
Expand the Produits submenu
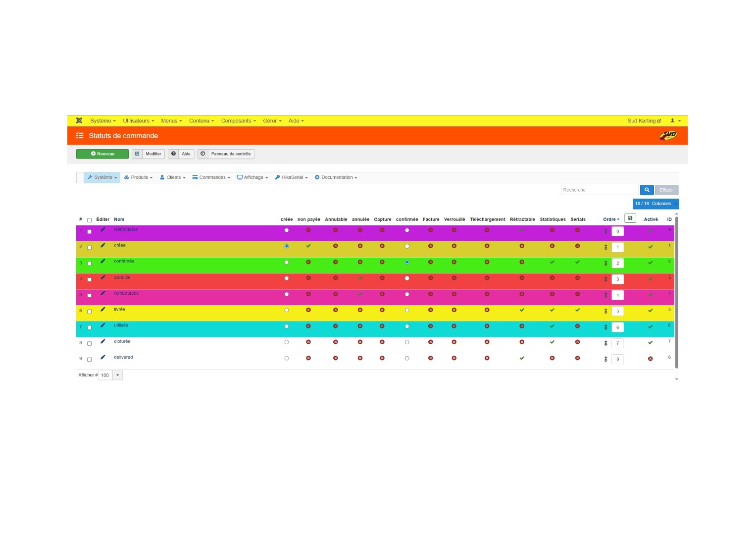click(138, 177)
